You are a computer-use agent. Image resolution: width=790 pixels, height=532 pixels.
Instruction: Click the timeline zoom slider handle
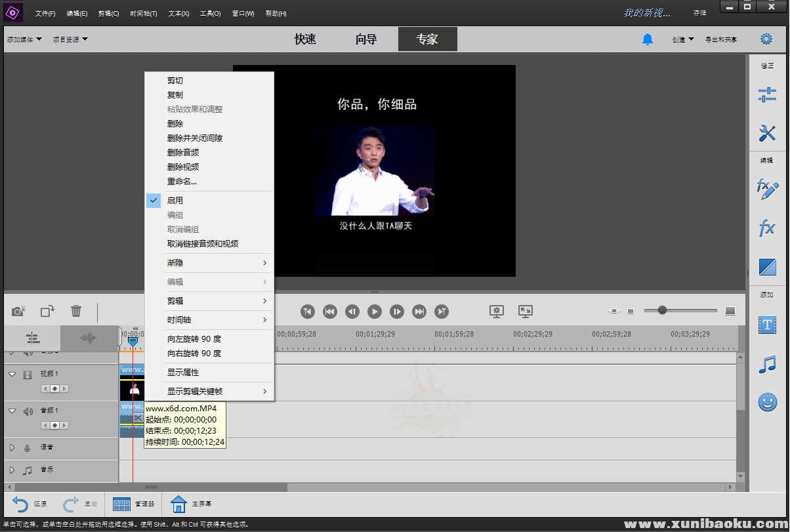(662, 310)
